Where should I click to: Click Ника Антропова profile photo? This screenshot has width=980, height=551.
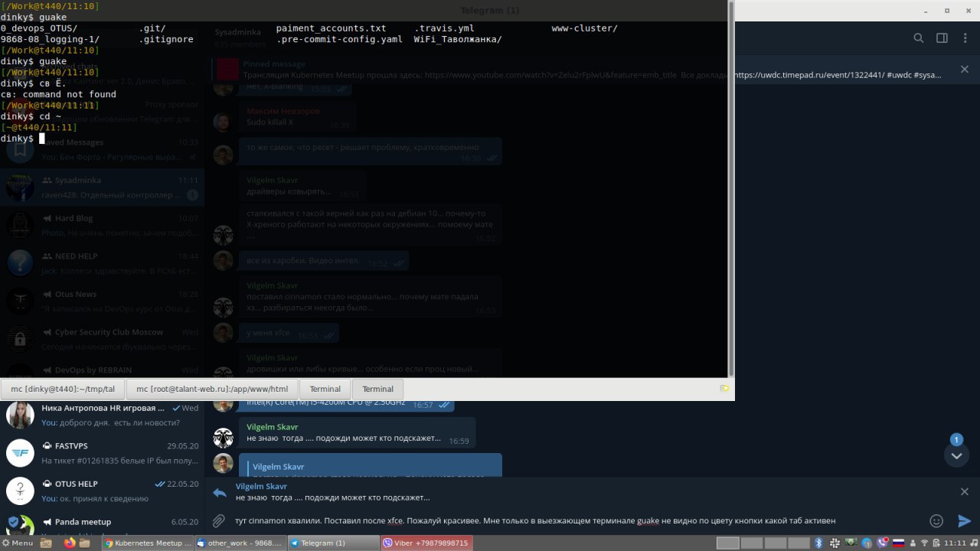coord(20,416)
